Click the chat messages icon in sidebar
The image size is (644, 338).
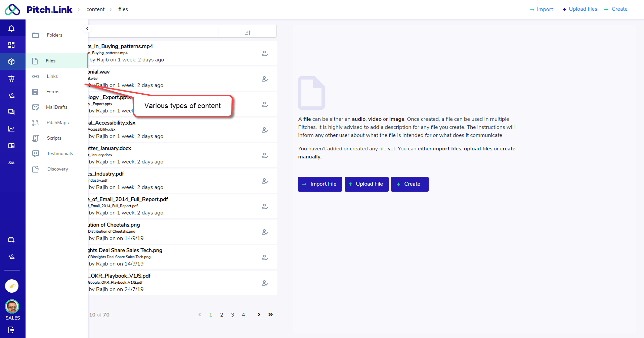coord(11,112)
